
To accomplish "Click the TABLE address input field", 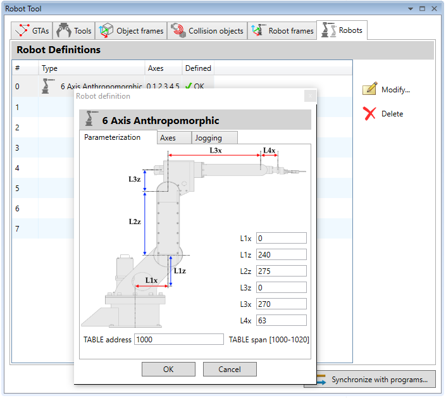I will click(179, 339).
